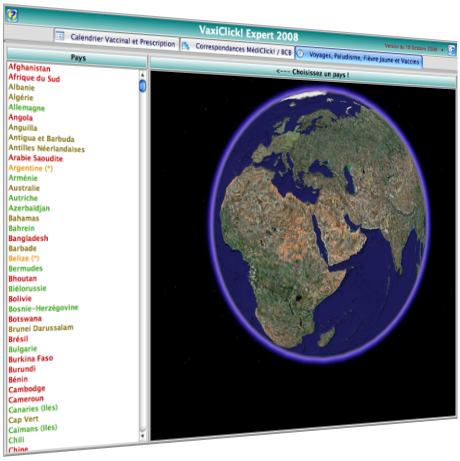Open Calendrier Vaccinal et Prescription tab
Screen dimensions: 460x461
coord(117,40)
